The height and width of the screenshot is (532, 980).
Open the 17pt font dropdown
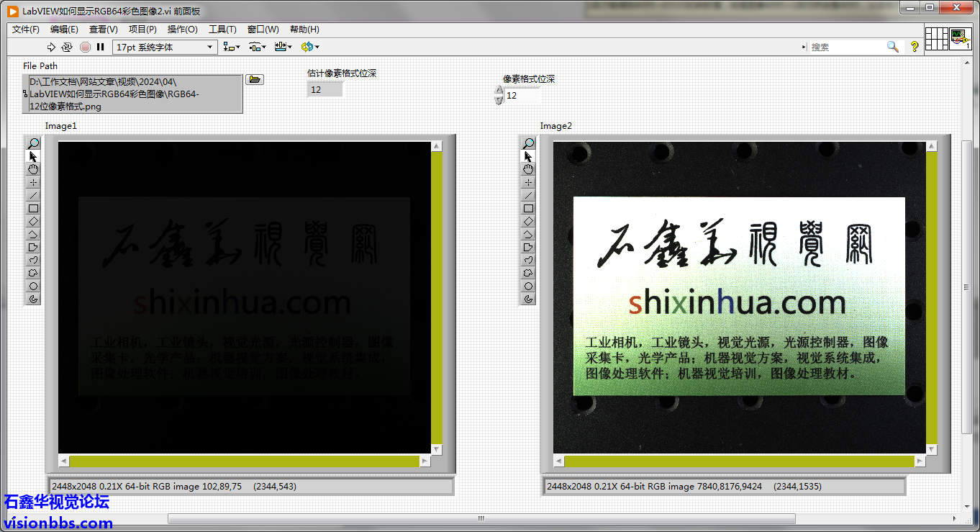(x=165, y=47)
